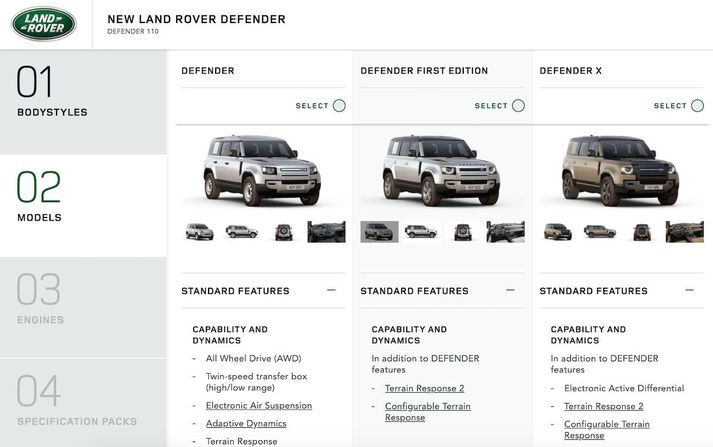Image resolution: width=713 pixels, height=447 pixels.
Task: Click the Twin-speed transfer box feature text
Action: click(256, 382)
